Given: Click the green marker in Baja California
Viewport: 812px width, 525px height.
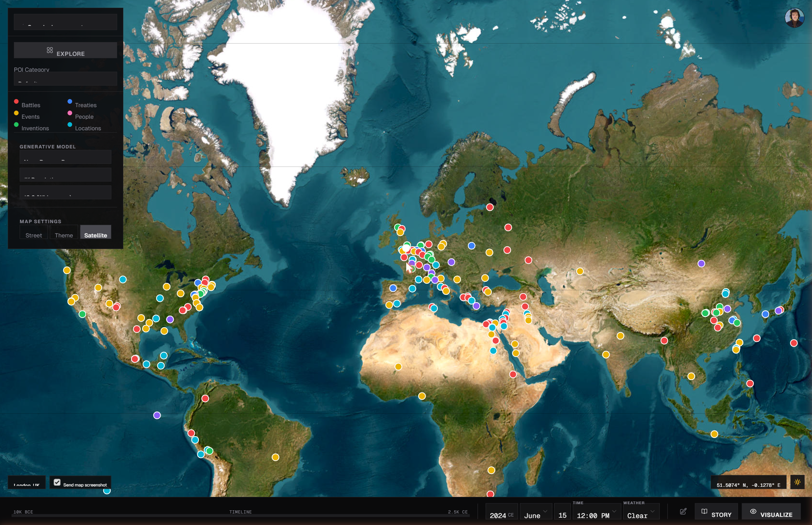Looking at the screenshot, I should (x=82, y=314).
